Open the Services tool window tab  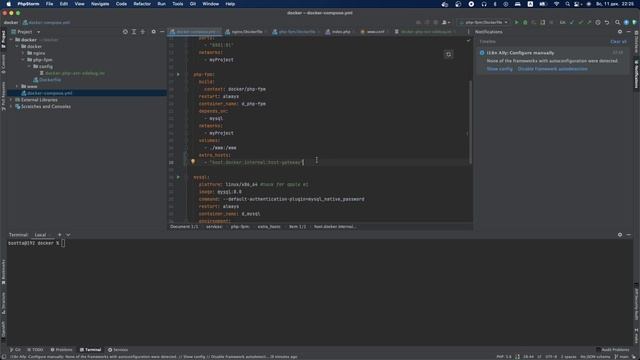tap(118, 350)
